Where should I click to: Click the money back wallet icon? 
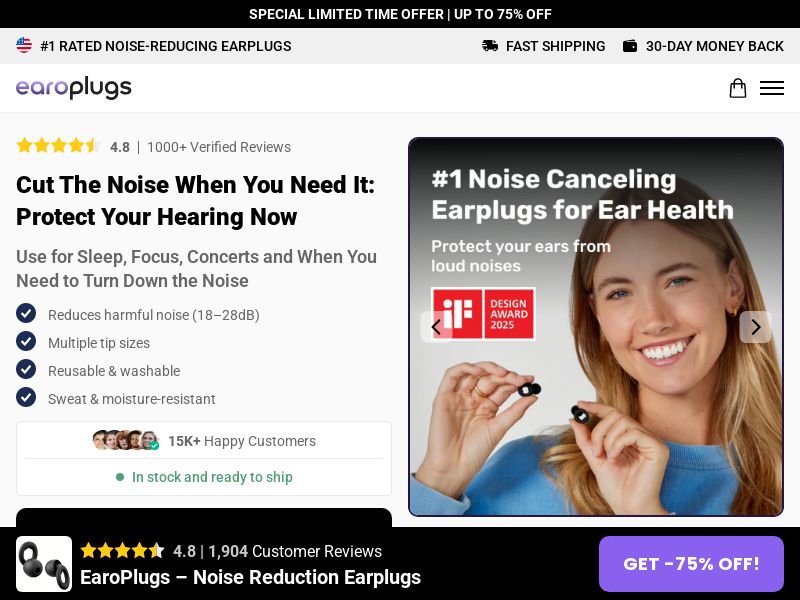tap(630, 46)
